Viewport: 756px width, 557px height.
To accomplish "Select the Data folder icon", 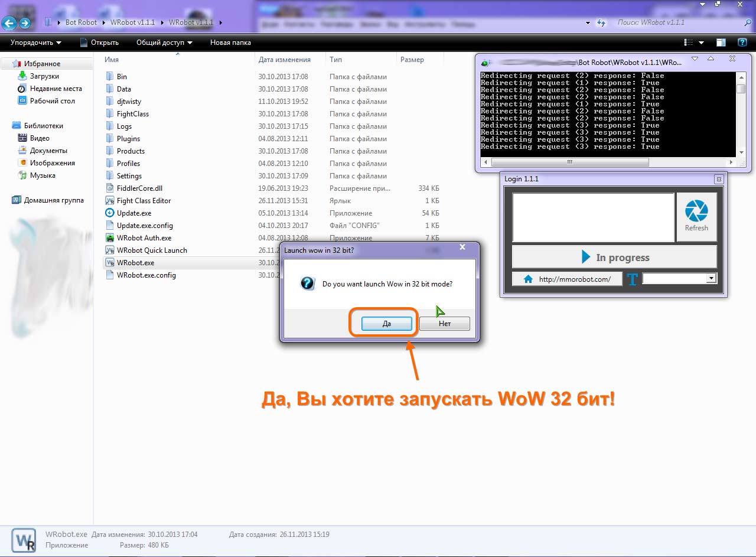I will (x=109, y=89).
